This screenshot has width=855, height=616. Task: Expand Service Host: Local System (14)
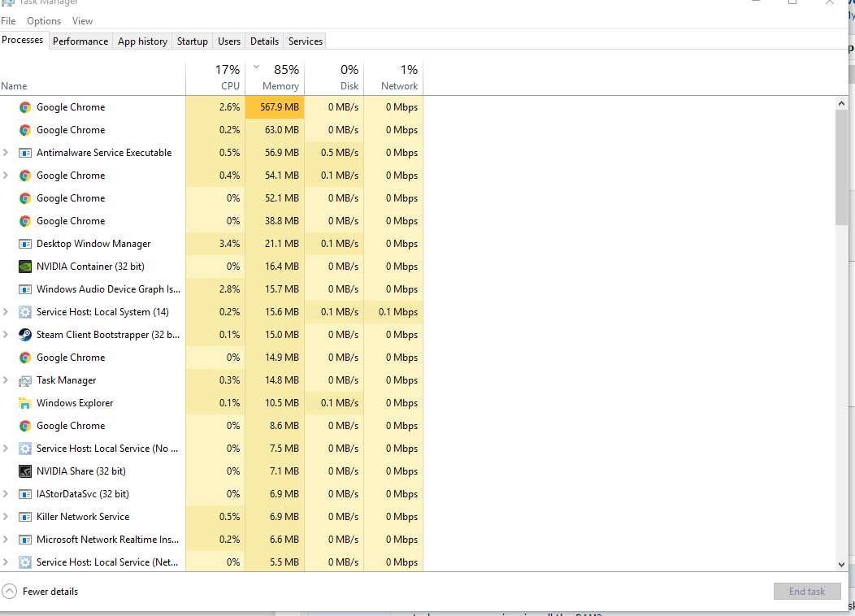point(6,312)
